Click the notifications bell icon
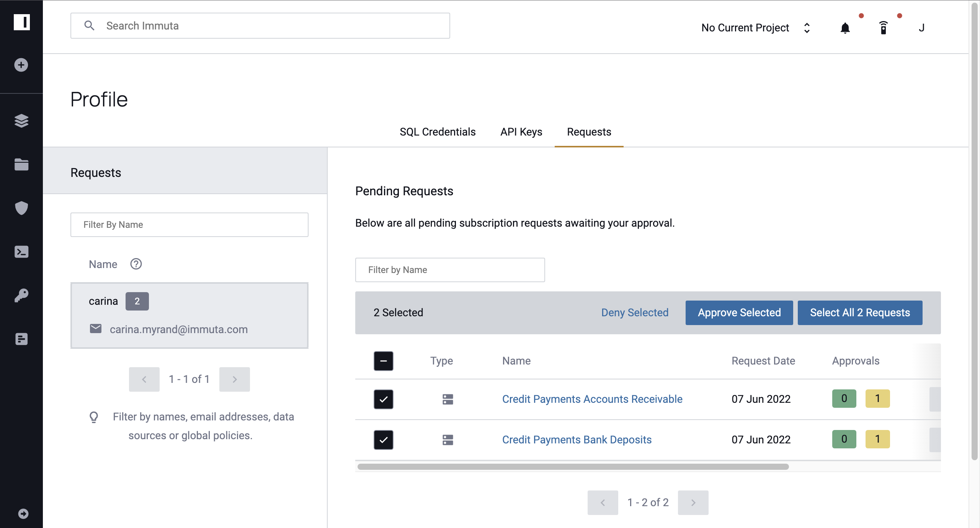The width and height of the screenshot is (980, 528). click(x=845, y=27)
